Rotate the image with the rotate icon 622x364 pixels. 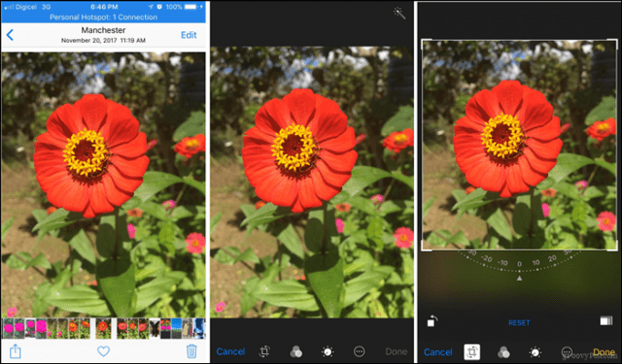[x=432, y=321]
